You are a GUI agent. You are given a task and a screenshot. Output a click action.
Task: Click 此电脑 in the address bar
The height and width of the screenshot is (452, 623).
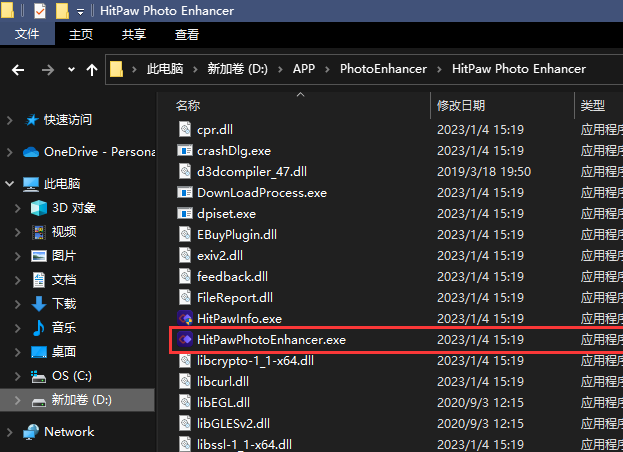coord(165,69)
